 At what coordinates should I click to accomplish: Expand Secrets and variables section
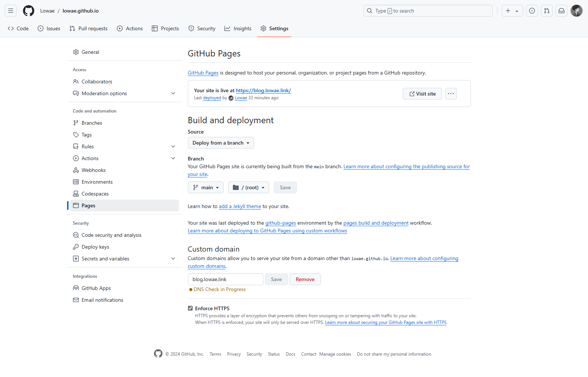click(173, 259)
